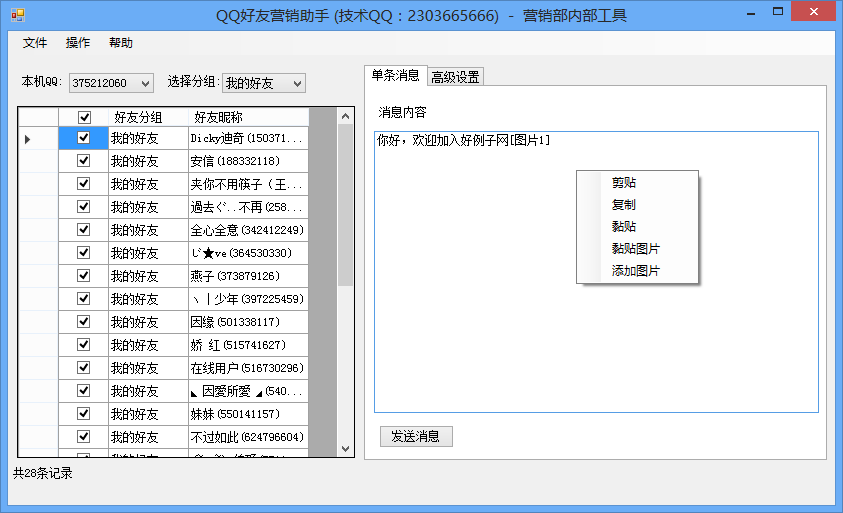The height and width of the screenshot is (513, 843).
Task: Select the 丶丨少年 (397225459) nickname cell
Action: pyautogui.click(x=248, y=299)
